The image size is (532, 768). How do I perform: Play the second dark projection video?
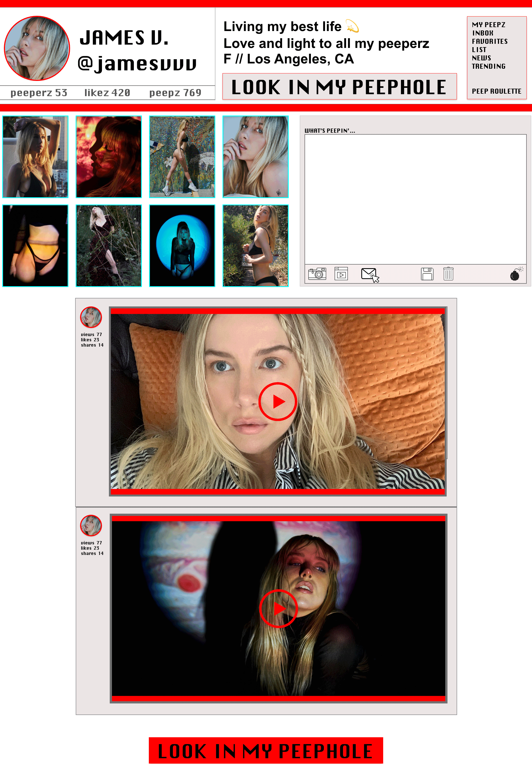(278, 609)
